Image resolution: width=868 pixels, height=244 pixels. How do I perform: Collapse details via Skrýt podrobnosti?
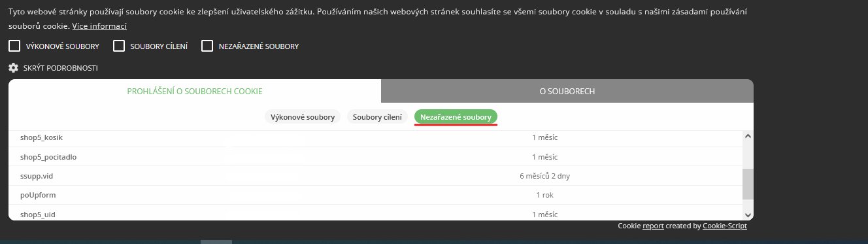click(x=60, y=68)
